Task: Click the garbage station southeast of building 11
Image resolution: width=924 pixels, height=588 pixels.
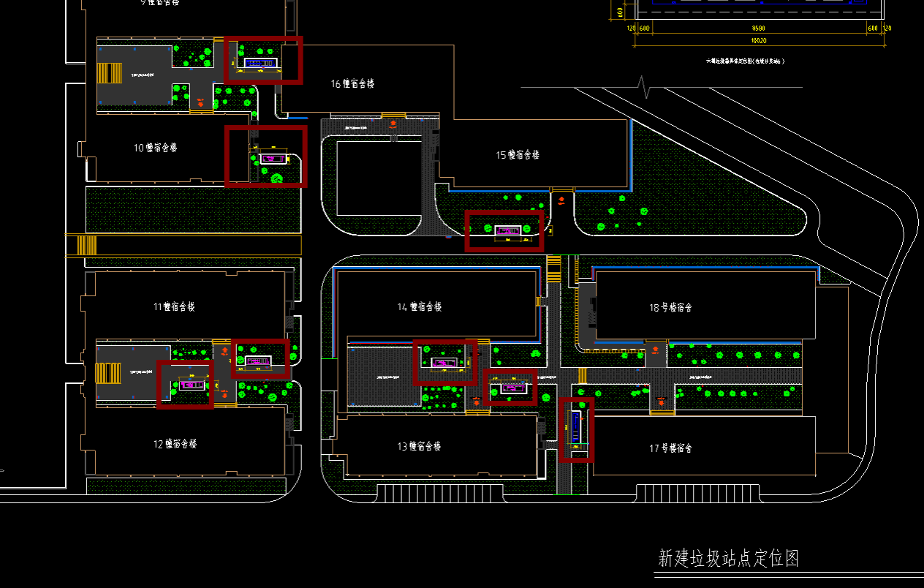Action: (260, 361)
